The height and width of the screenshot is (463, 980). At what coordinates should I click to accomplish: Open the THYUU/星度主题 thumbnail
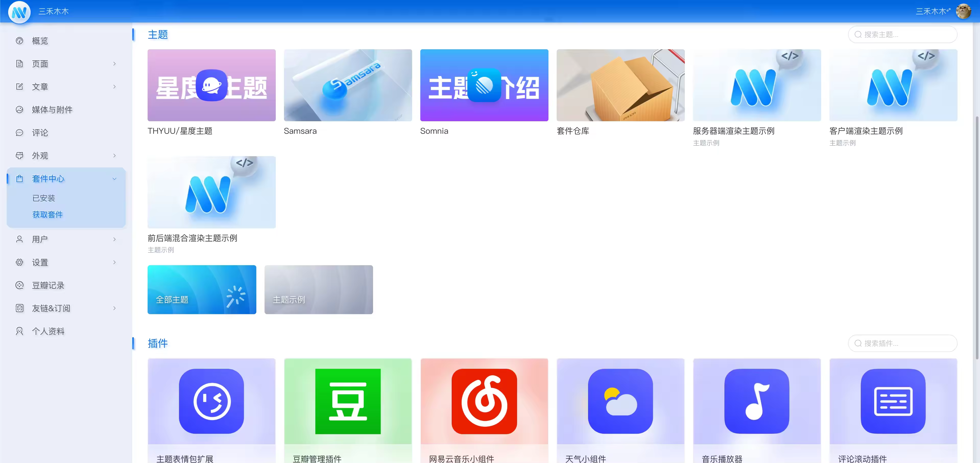[211, 85]
